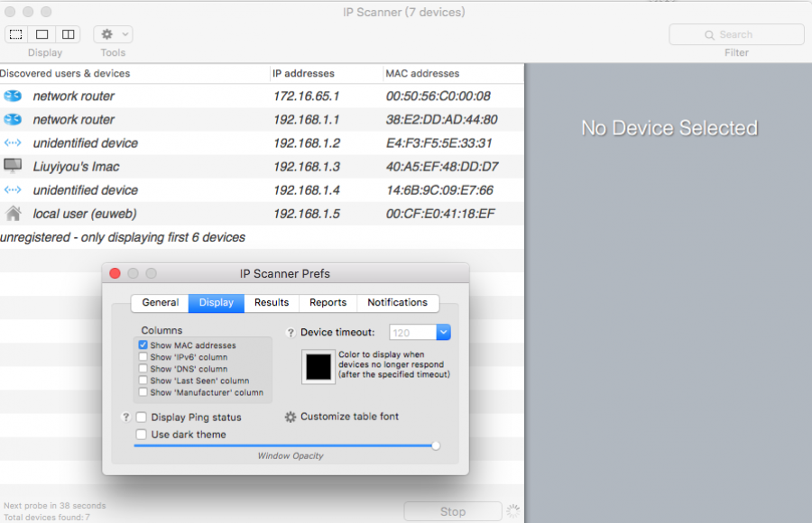Click the Next probe countdown text
812x523 pixels.
pos(54,505)
